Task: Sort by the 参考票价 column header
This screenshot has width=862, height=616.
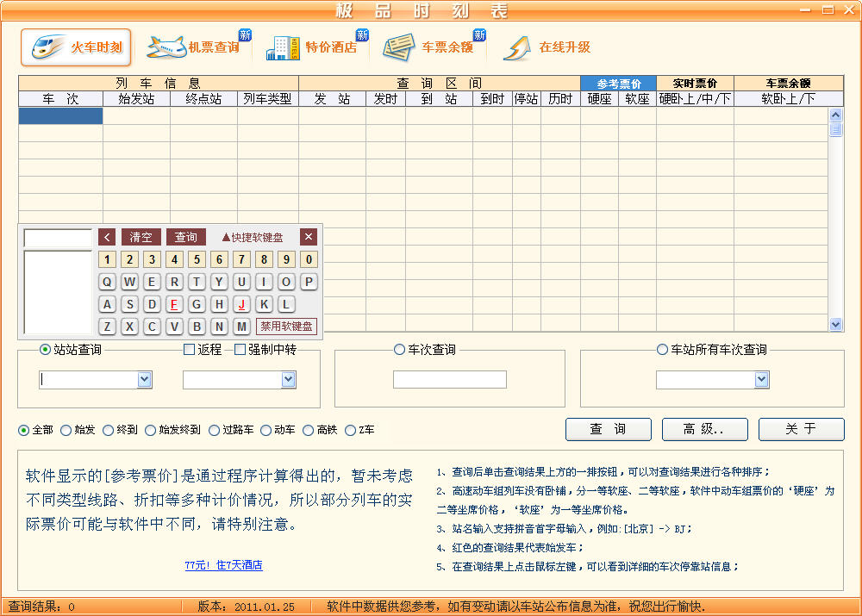Action: pyautogui.click(x=618, y=84)
